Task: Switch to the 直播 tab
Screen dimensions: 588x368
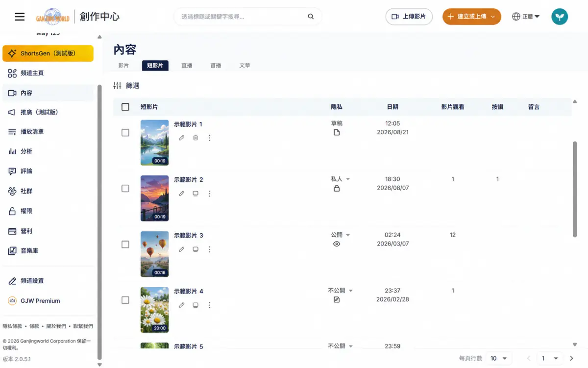Action: pyautogui.click(x=187, y=65)
